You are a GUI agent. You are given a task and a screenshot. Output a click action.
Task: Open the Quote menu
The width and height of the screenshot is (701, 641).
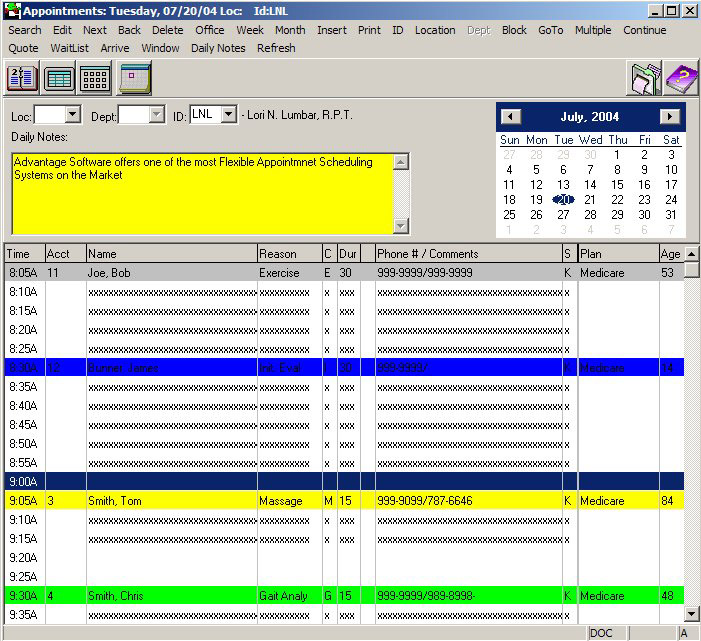(23, 48)
